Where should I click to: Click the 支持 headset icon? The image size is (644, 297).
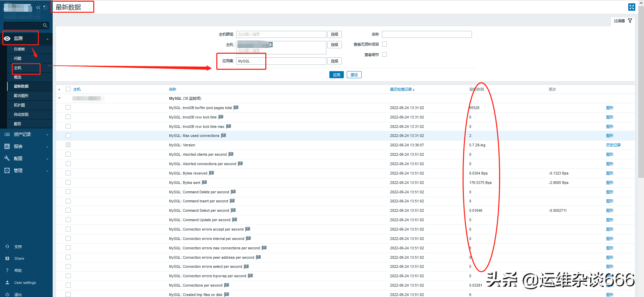tap(7, 247)
